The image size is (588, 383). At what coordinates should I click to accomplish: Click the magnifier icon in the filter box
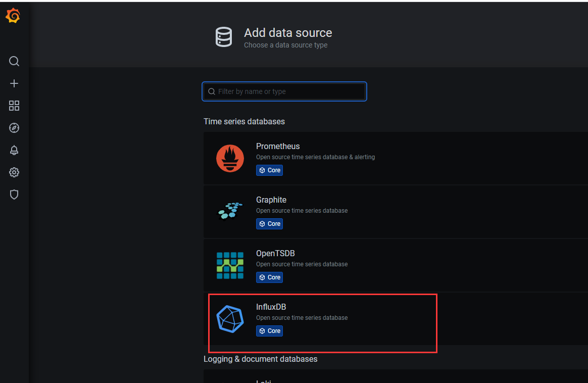[212, 91]
